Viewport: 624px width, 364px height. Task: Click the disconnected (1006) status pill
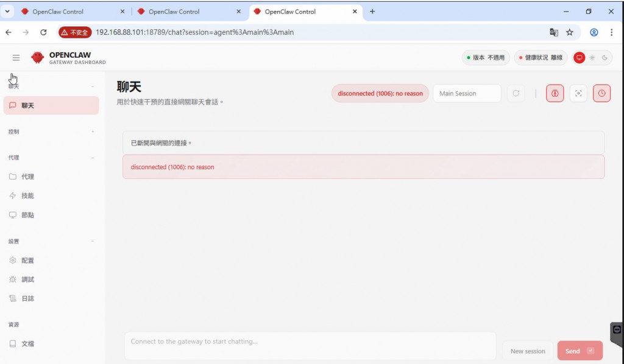point(380,93)
